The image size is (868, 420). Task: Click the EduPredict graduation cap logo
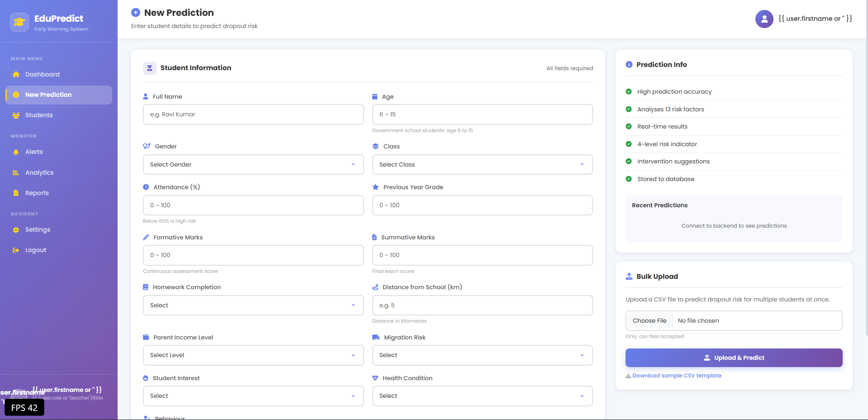coord(19,22)
